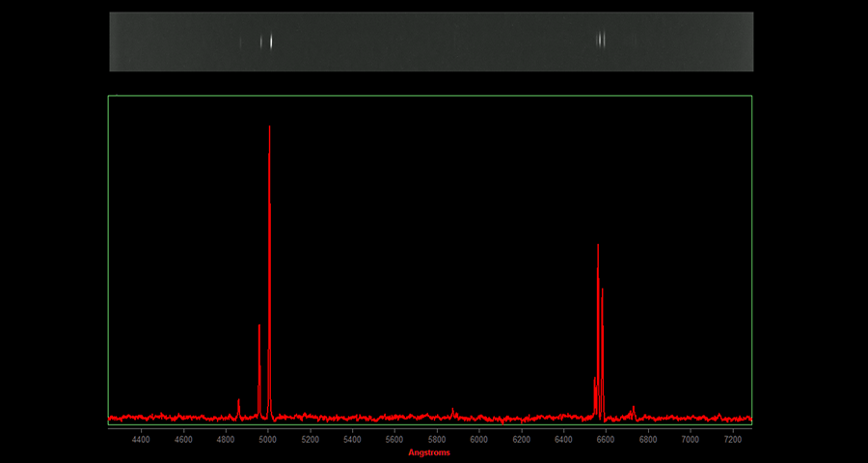Pick the faint bump near 5870 Angstroms
The image size is (868, 463).
coord(453,412)
